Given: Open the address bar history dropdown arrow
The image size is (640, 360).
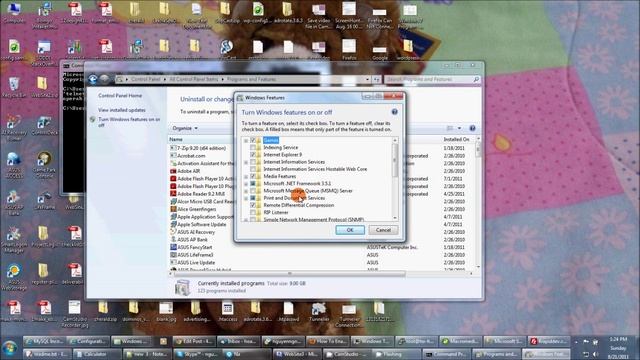Looking at the screenshot, I should (367, 79).
